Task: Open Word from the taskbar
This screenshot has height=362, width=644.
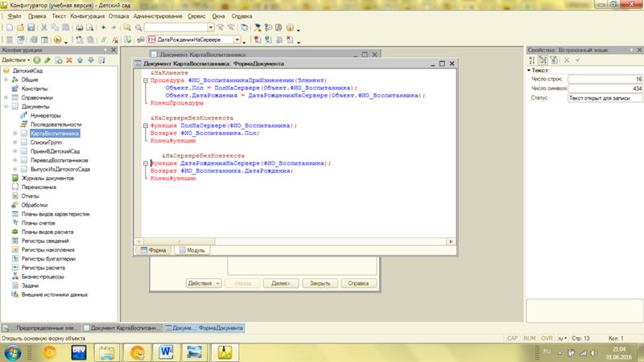Action: click(x=166, y=352)
